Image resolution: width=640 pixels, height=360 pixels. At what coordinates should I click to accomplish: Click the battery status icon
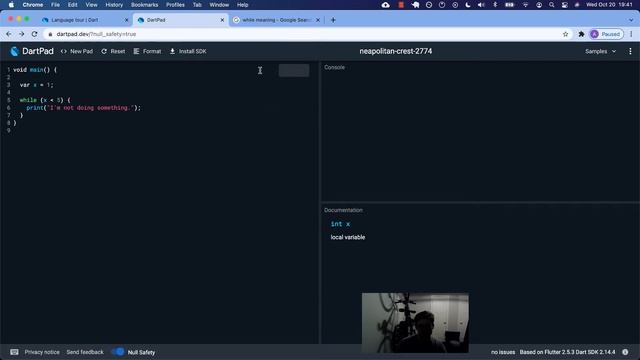[x=509, y=5]
